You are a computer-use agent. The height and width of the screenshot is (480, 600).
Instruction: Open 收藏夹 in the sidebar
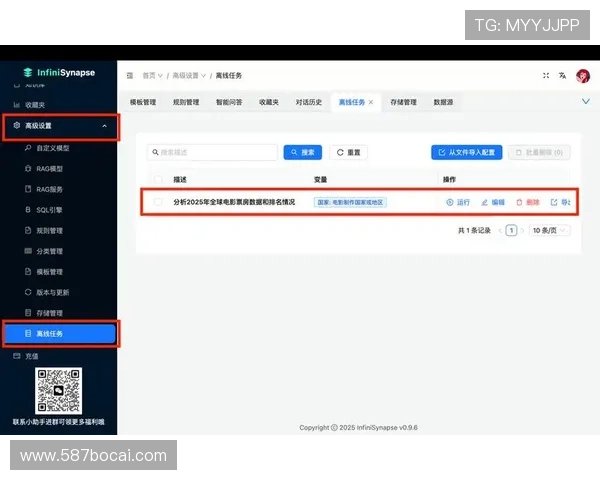tap(34, 105)
